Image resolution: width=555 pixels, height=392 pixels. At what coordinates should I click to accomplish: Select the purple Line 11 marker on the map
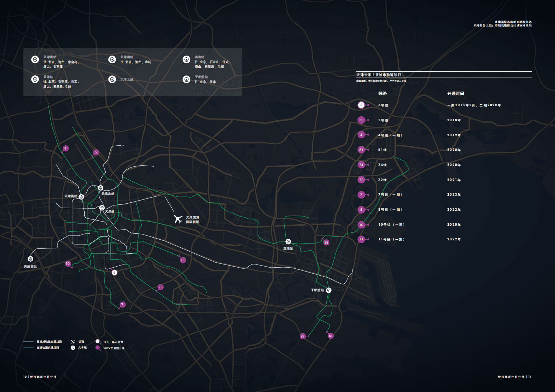pos(183,260)
